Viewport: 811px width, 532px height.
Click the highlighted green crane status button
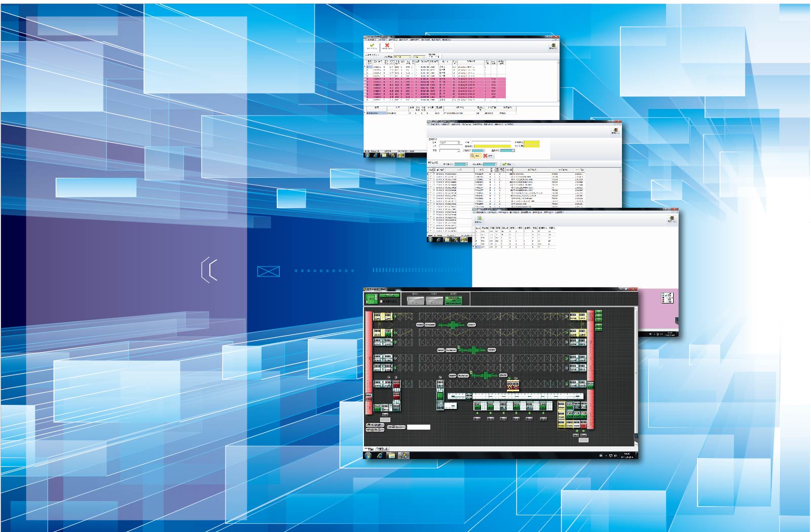point(453,299)
